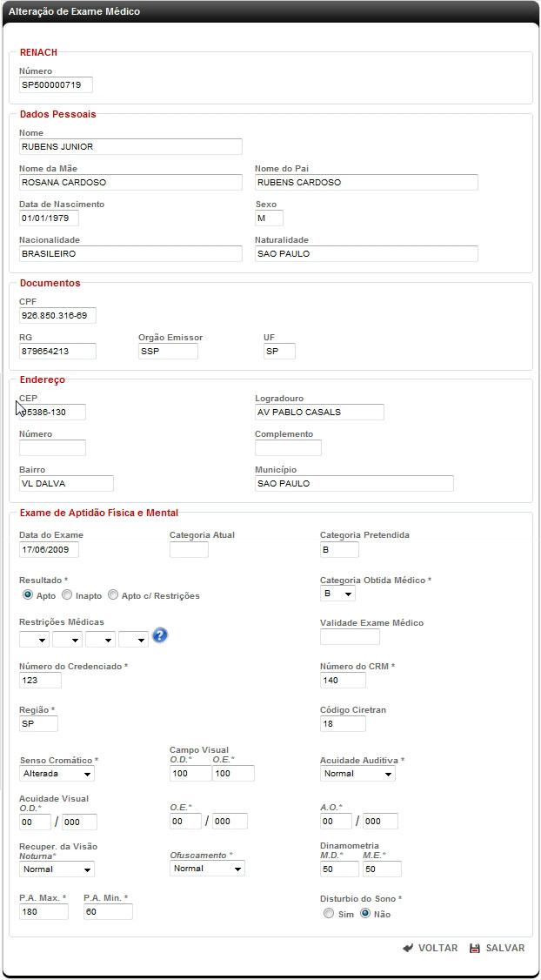Choose Apto c/ Restrições radio option
541x980 pixels.
(x=113, y=595)
